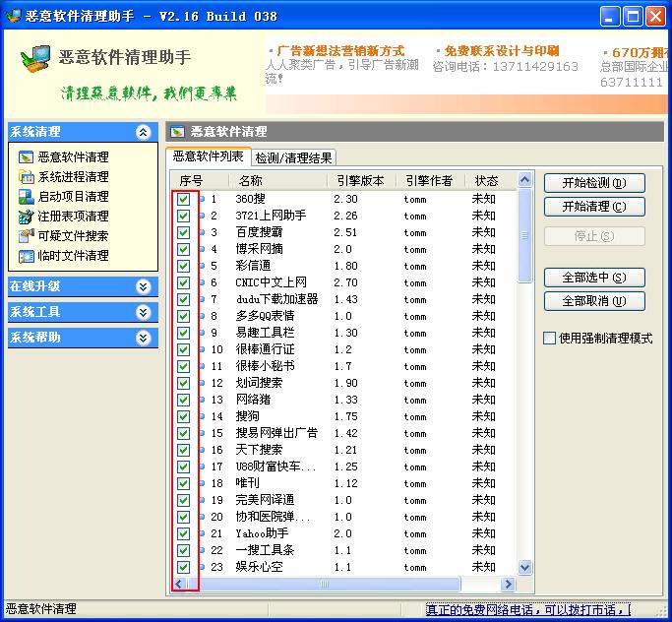Click the 启动项目清理 sidebar icon
Screen dimensions: 672x622
(26, 196)
